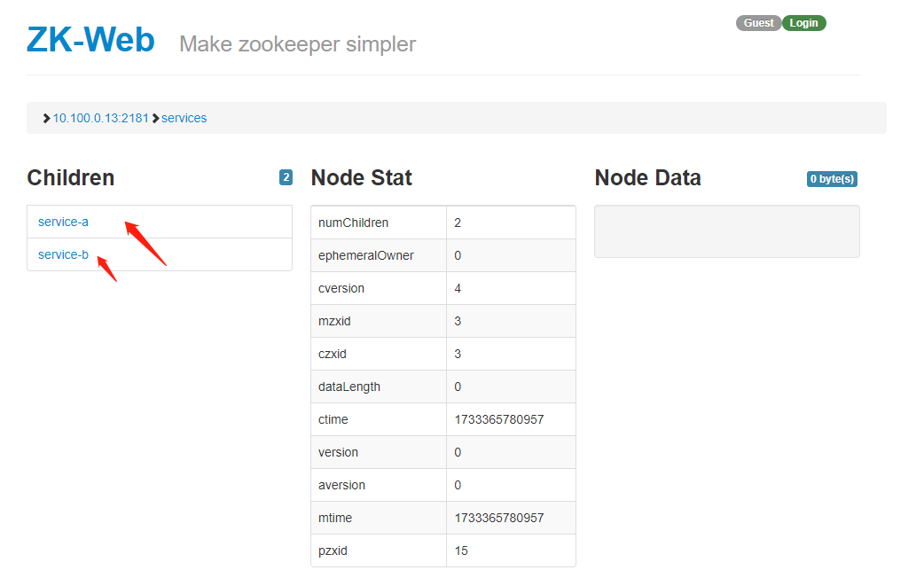Viewport: 924px width, 578px height.
Task: Click the chevron icon before 10.100.0.13:2181
Action: point(46,118)
